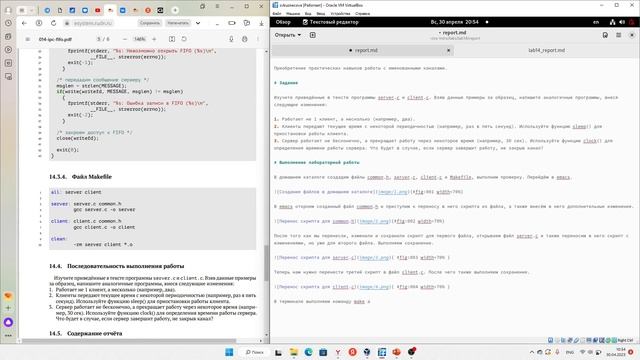Reload the browser page

53,23
